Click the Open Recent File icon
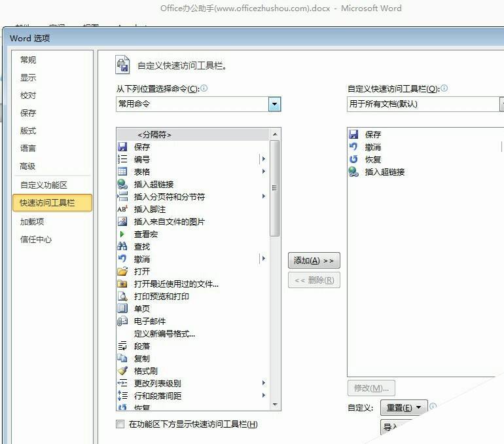504x444 pixels. click(122, 284)
